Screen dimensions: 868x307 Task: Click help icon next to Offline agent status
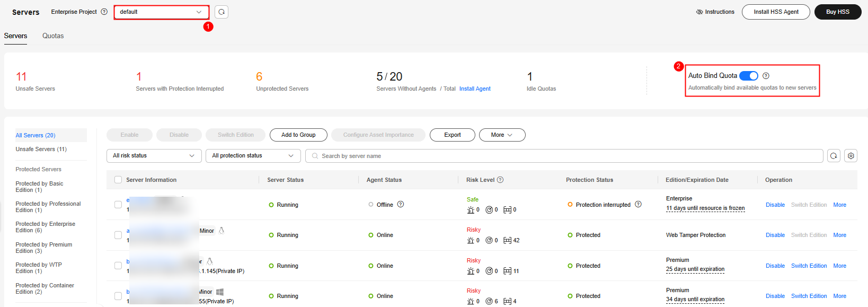pyautogui.click(x=401, y=205)
